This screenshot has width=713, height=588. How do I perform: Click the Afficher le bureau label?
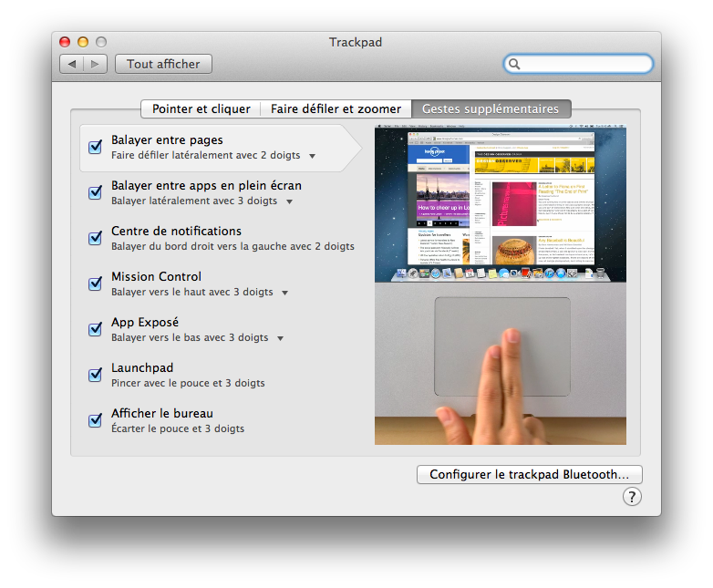(x=162, y=413)
